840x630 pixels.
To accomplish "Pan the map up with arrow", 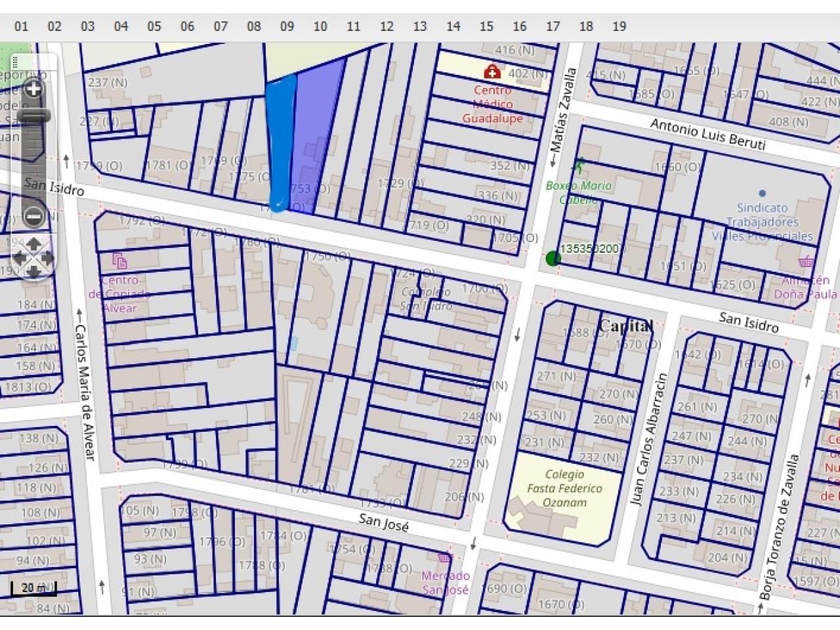I will pyautogui.click(x=33, y=244).
